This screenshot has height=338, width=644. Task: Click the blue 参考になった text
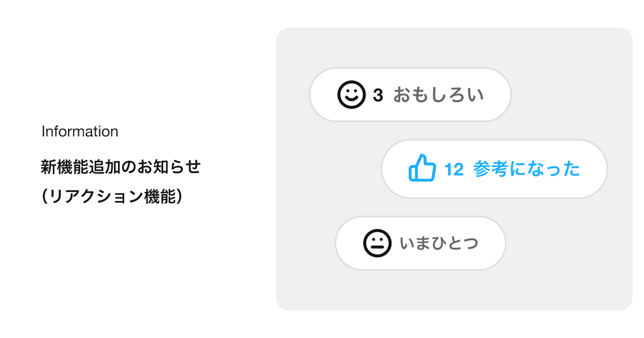[527, 169]
